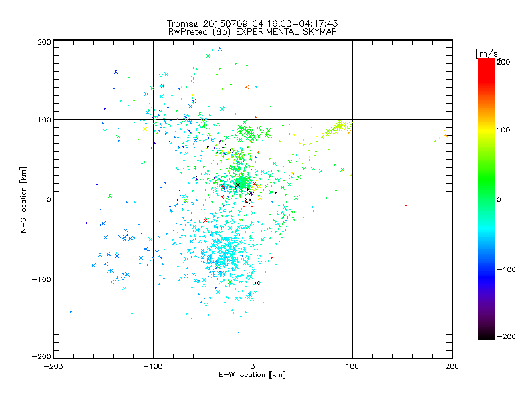Click the orange X marker near the top center

247,87
